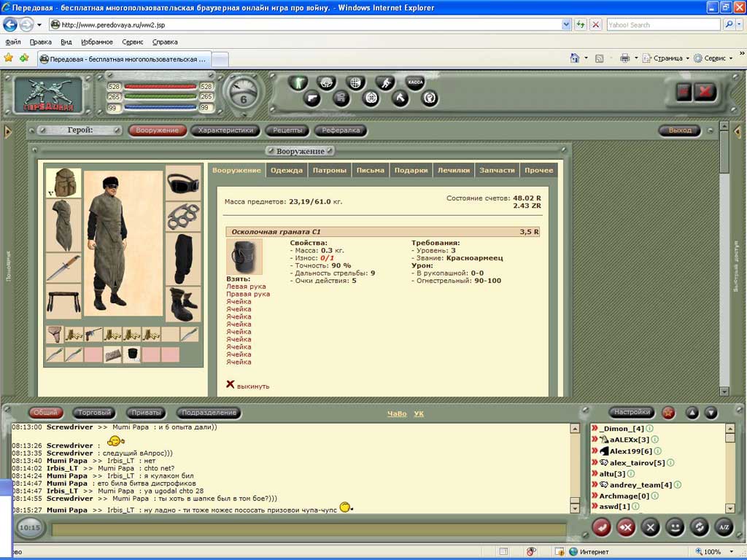
Task: Select the boots equipment slot
Action: (x=183, y=304)
